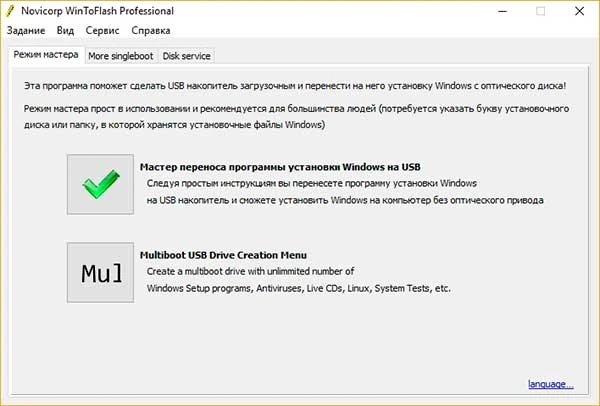Switch to Режим мастера tab
Viewport: 600px width, 406px height.
click(46, 55)
